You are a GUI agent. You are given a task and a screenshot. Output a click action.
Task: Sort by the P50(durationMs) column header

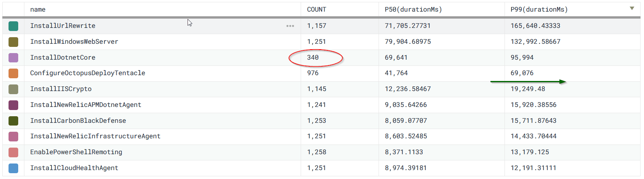pos(413,10)
